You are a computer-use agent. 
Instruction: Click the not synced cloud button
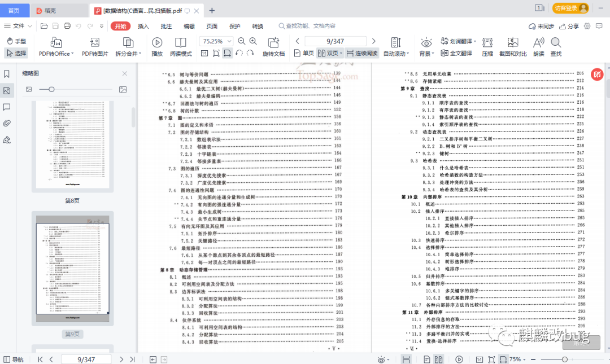541,26
